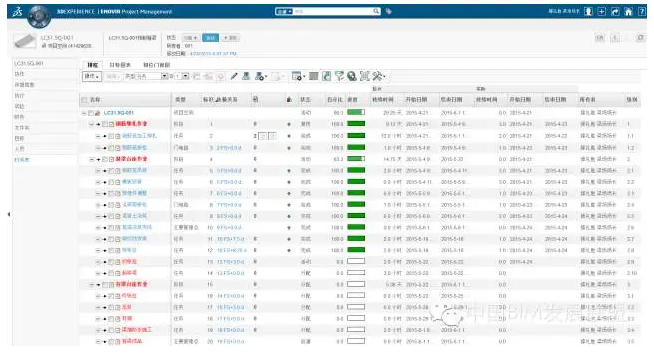Tick the checkbox of the row with ID 13
654x362 pixels.
111,262
